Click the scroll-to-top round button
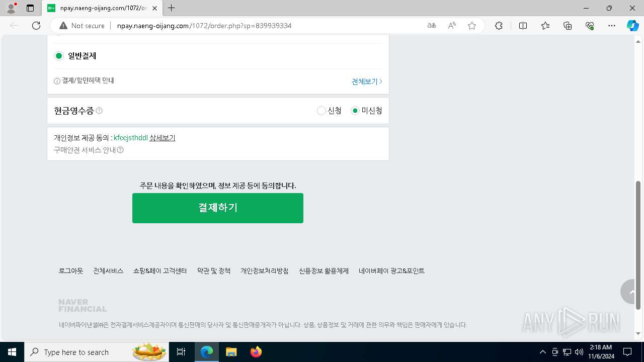This screenshot has height=362, width=644. click(x=628, y=292)
